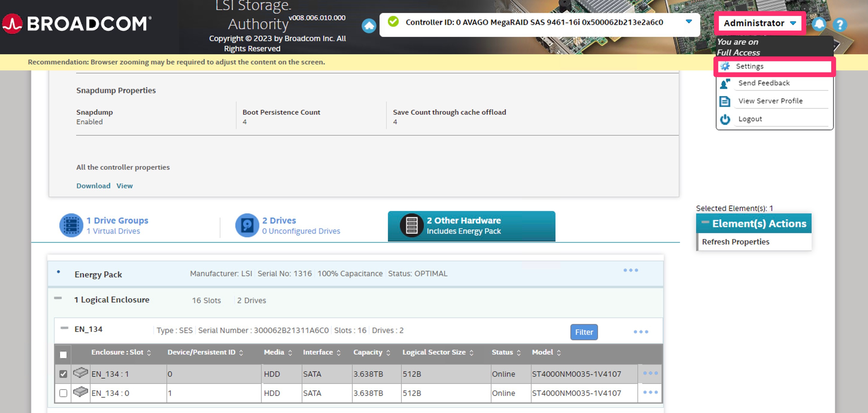Click the Home icon in header
This screenshot has width=868, height=413.
click(x=369, y=26)
